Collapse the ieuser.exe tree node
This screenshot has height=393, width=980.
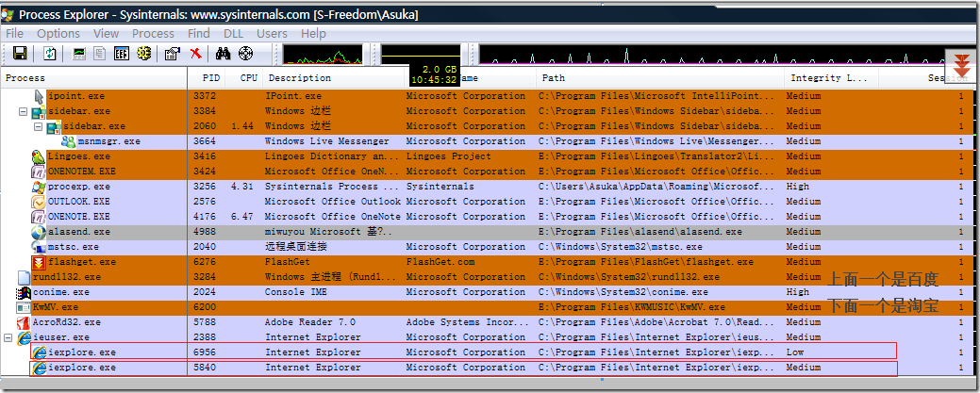pyautogui.click(x=8, y=337)
